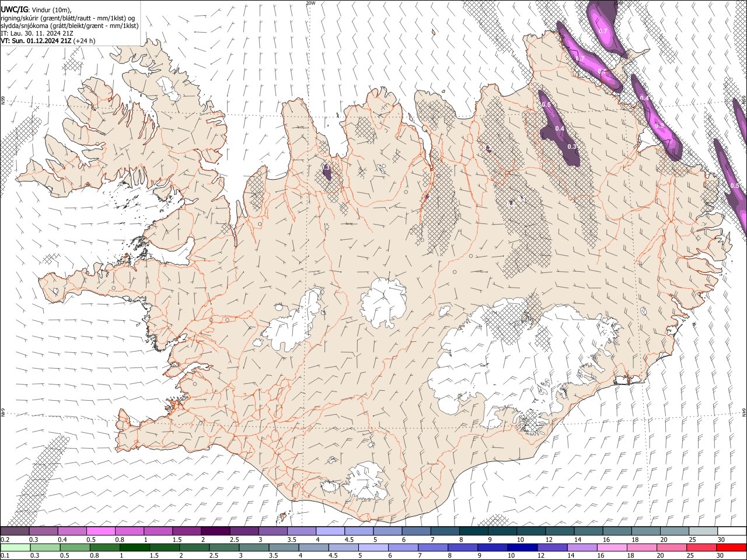The width and height of the screenshot is (747, 560).
Task: Click the 'IT: Lau. 30. 11. 2024 21Z' line
Action: [37, 33]
